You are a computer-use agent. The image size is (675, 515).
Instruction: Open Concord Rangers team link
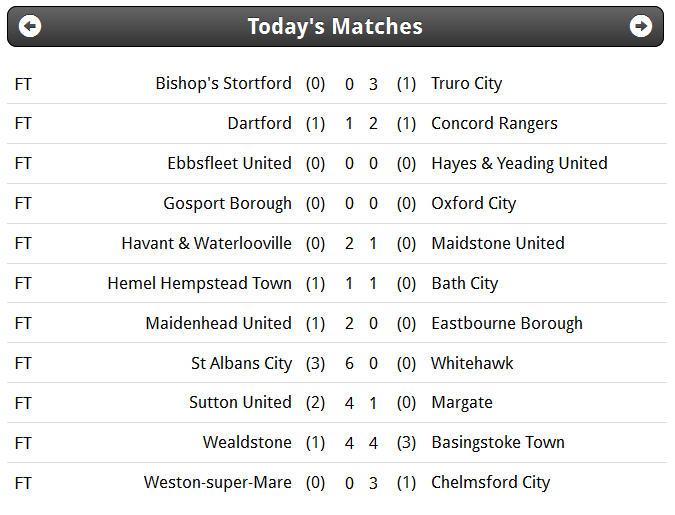tap(494, 124)
